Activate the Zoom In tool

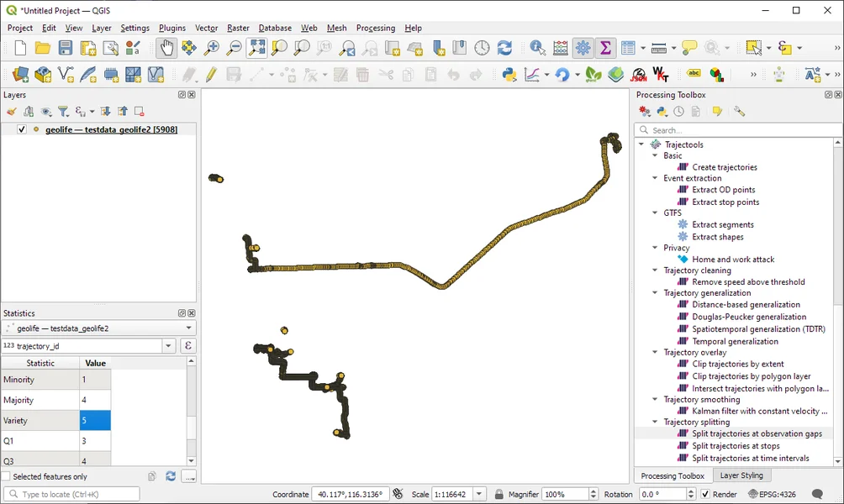(x=212, y=48)
